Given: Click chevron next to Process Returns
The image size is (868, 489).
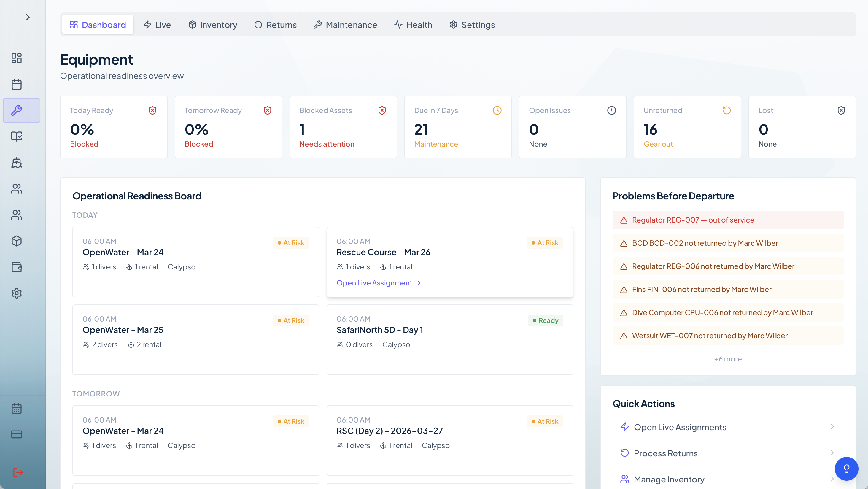Looking at the screenshot, I should pos(832,453).
